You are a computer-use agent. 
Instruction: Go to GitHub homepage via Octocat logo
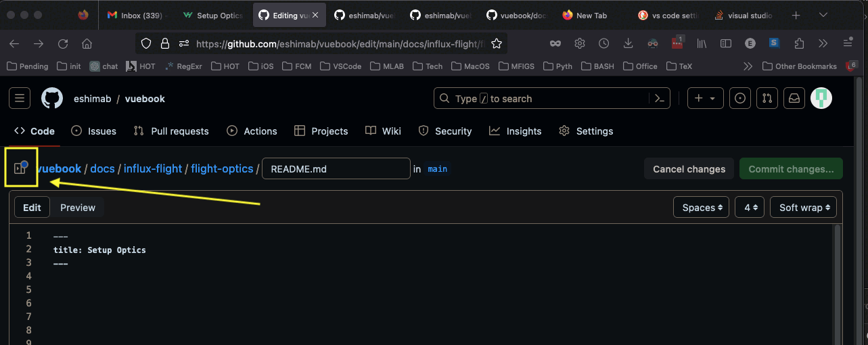pyautogui.click(x=52, y=98)
